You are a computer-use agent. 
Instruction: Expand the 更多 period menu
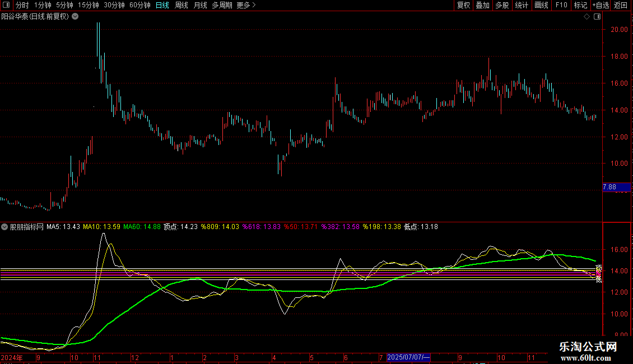pyautogui.click(x=246, y=5)
